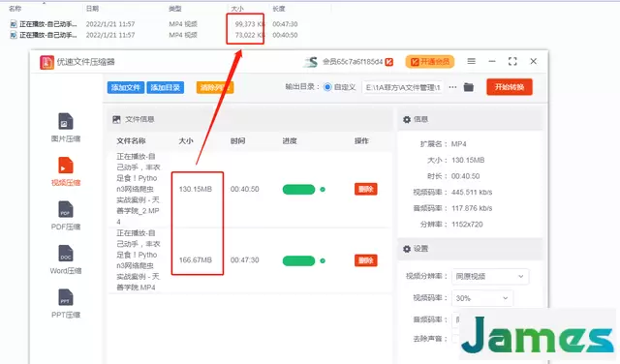Select the 自定义 output directory radio button
Screen dimensions: 620x364
click(327, 87)
